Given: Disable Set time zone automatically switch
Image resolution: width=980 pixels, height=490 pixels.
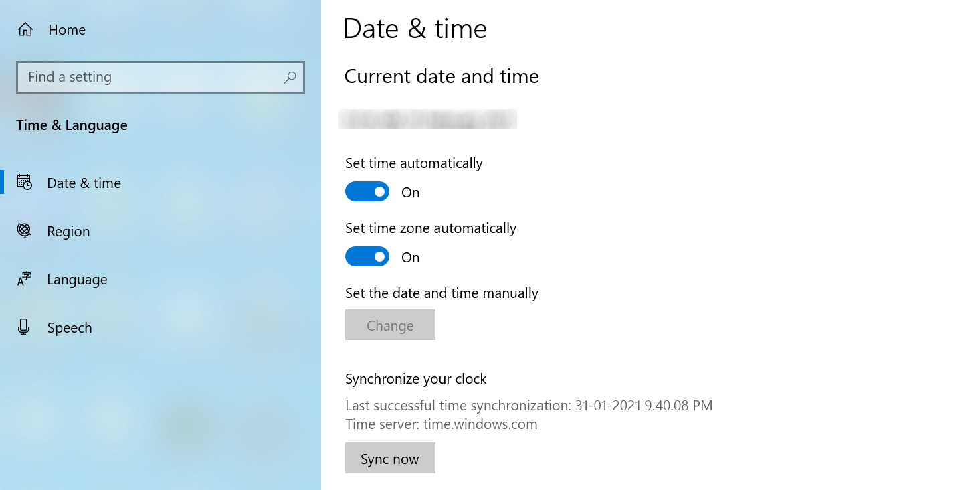Looking at the screenshot, I should click(367, 257).
